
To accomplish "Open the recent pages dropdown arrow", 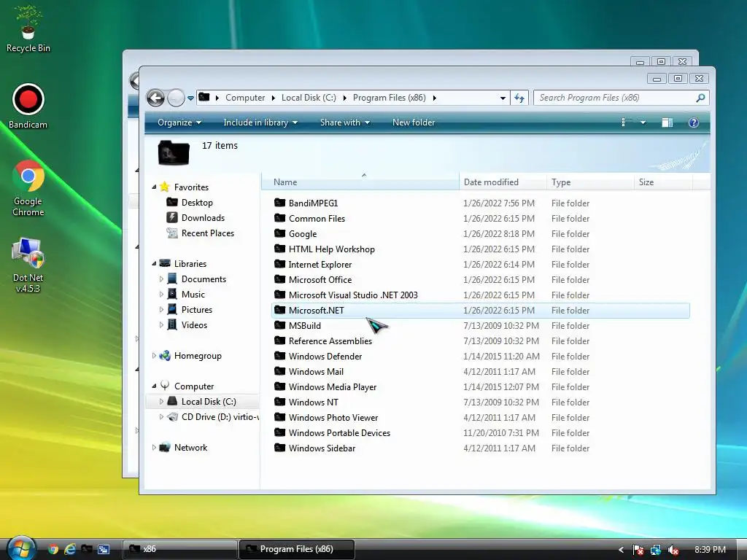I will click(x=190, y=98).
